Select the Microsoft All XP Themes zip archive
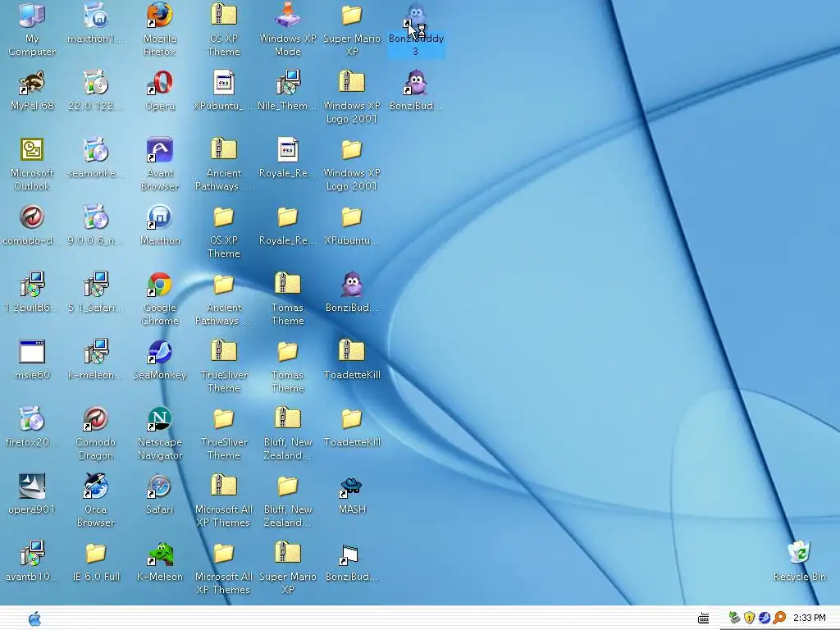The image size is (840, 630). [223, 485]
